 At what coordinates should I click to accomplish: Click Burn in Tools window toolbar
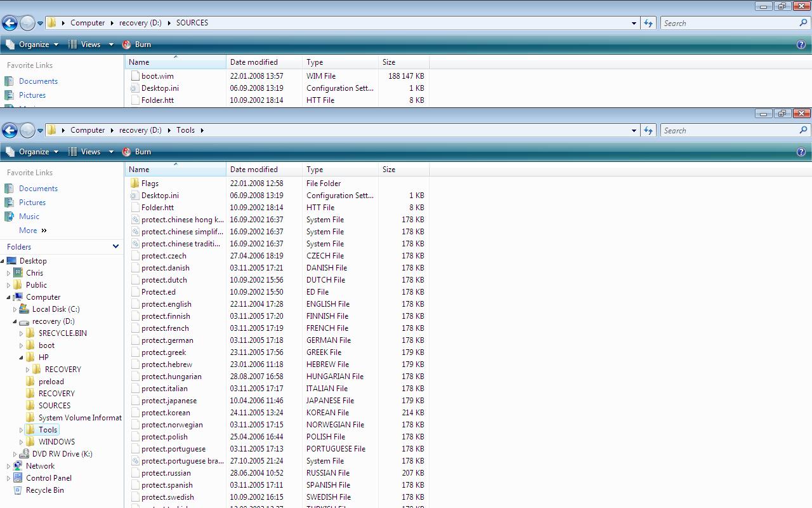[x=136, y=152]
